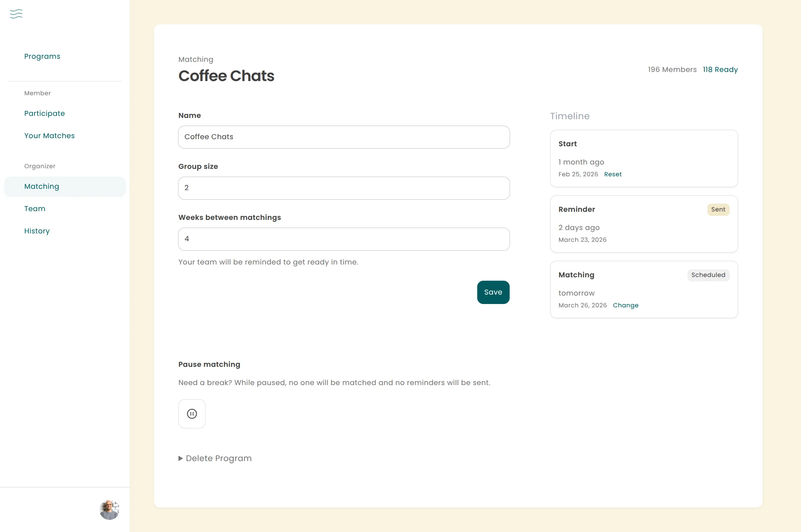Click the wavy logo icon
This screenshot has width=801, height=532.
tap(16, 14)
